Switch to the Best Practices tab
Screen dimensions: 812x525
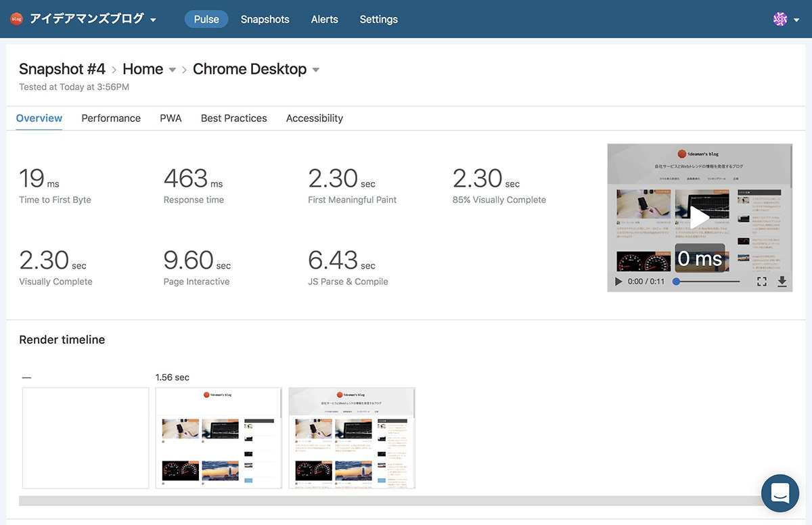234,118
